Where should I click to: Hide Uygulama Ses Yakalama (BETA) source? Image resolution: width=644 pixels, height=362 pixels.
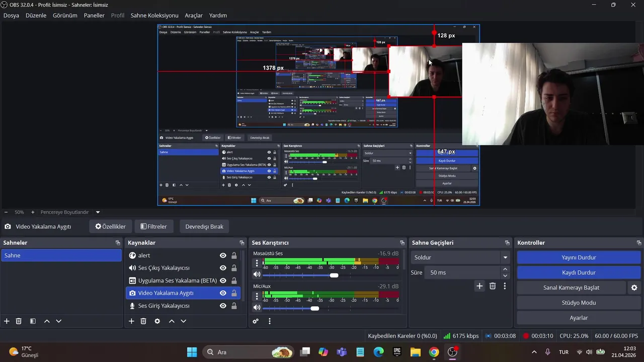coord(223,281)
